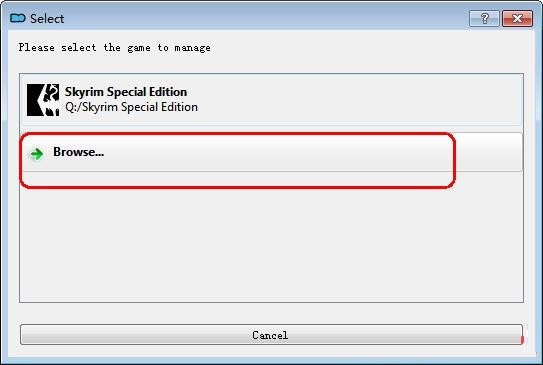Click the bold Skyrim Special Edition heading
This screenshot has height=365, width=543.
pos(126,92)
